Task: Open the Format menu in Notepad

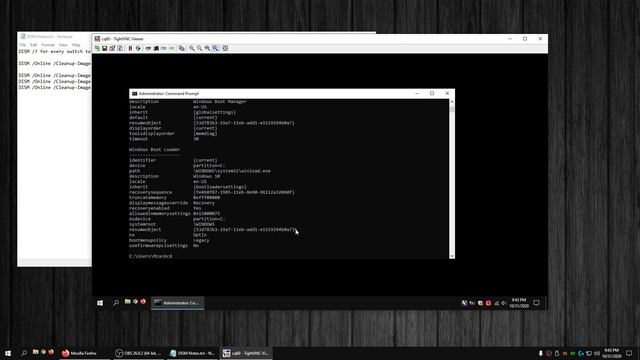Action: coord(48,45)
